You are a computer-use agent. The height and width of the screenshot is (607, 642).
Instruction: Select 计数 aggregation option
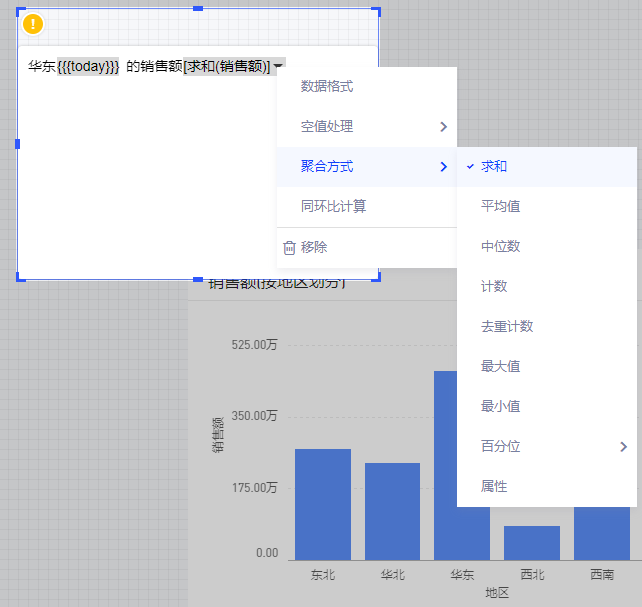tap(494, 286)
